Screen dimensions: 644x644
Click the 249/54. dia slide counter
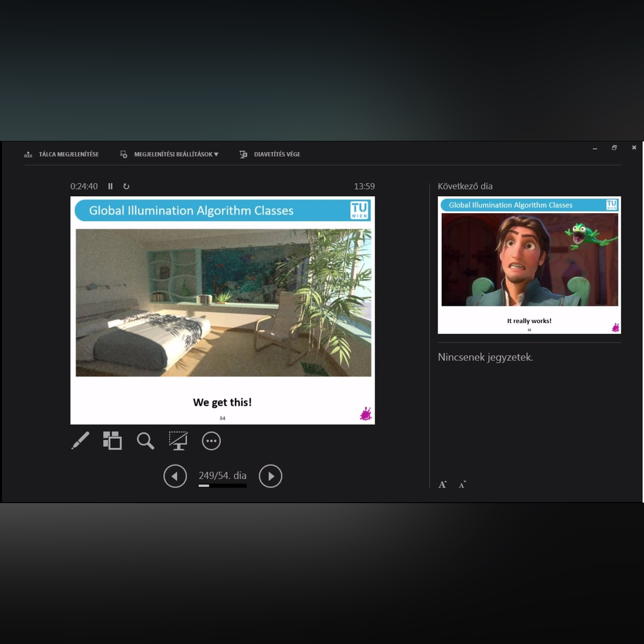(x=222, y=475)
